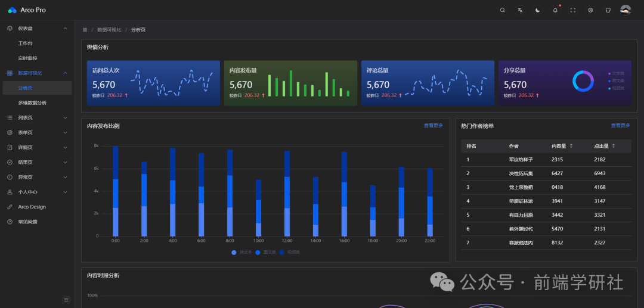
Task: Click the Arco Design link icon in sidebar
Action: point(10,207)
